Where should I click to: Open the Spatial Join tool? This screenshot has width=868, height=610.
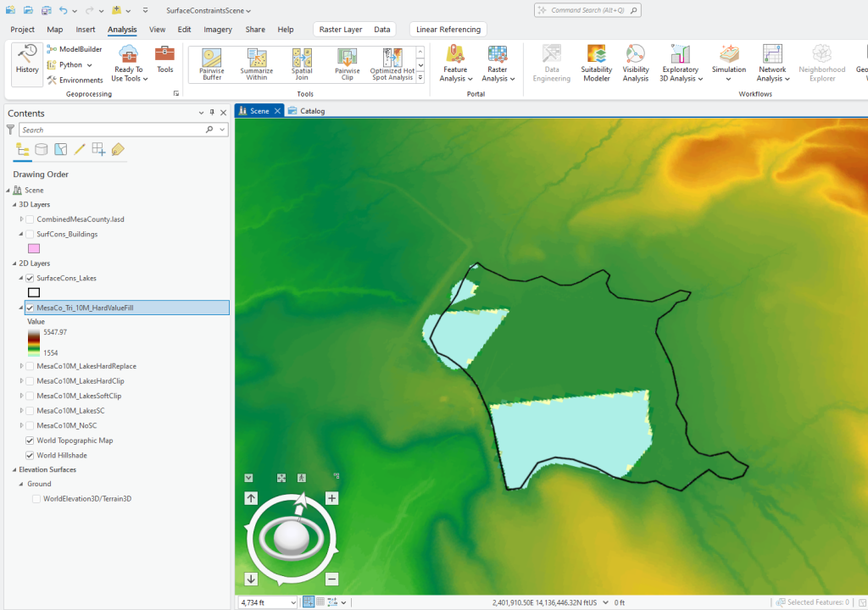(302, 64)
